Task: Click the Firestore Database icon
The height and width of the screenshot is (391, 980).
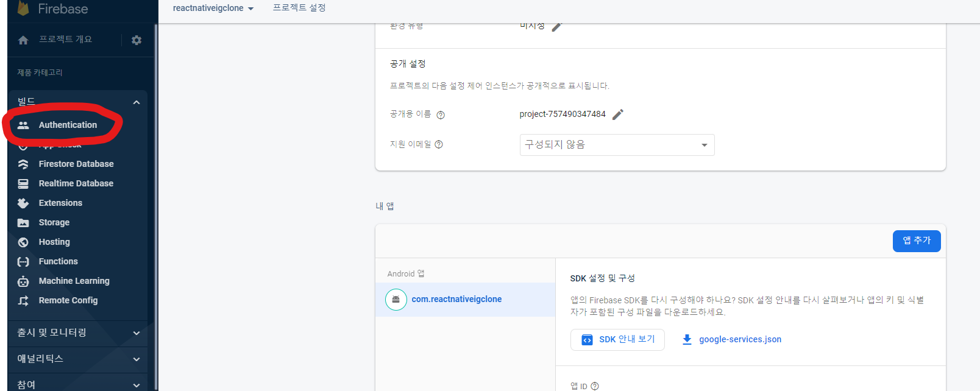Action: pos(23,164)
